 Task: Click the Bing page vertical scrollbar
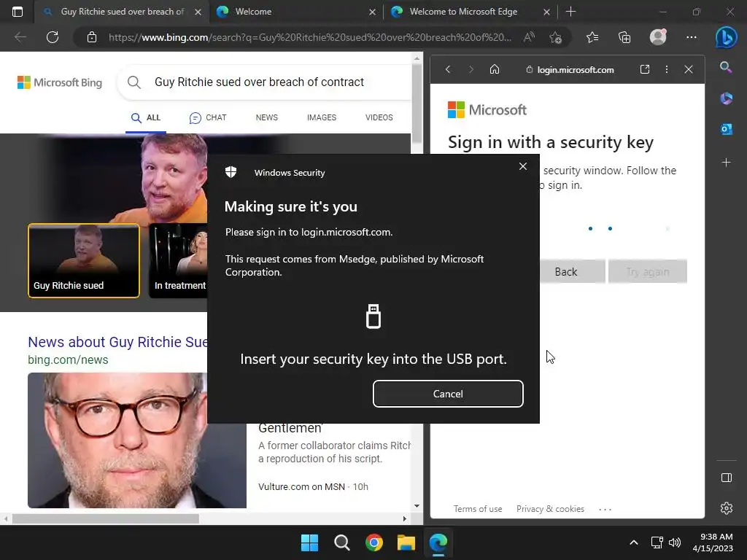417,102
